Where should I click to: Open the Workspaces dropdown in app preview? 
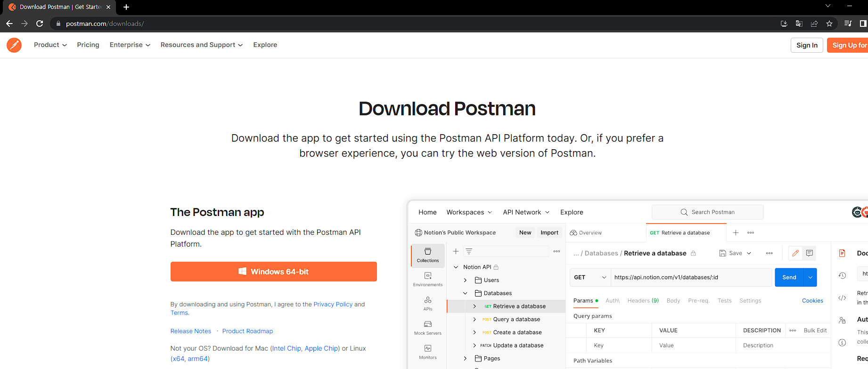pos(469,212)
